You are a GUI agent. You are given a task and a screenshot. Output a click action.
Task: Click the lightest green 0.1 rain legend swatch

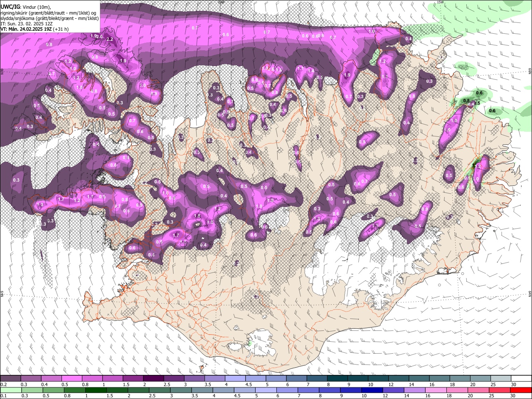pyautogui.click(x=11, y=390)
